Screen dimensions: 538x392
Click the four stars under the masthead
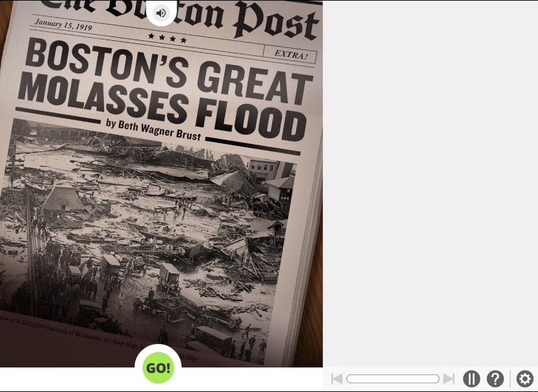[168, 38]
